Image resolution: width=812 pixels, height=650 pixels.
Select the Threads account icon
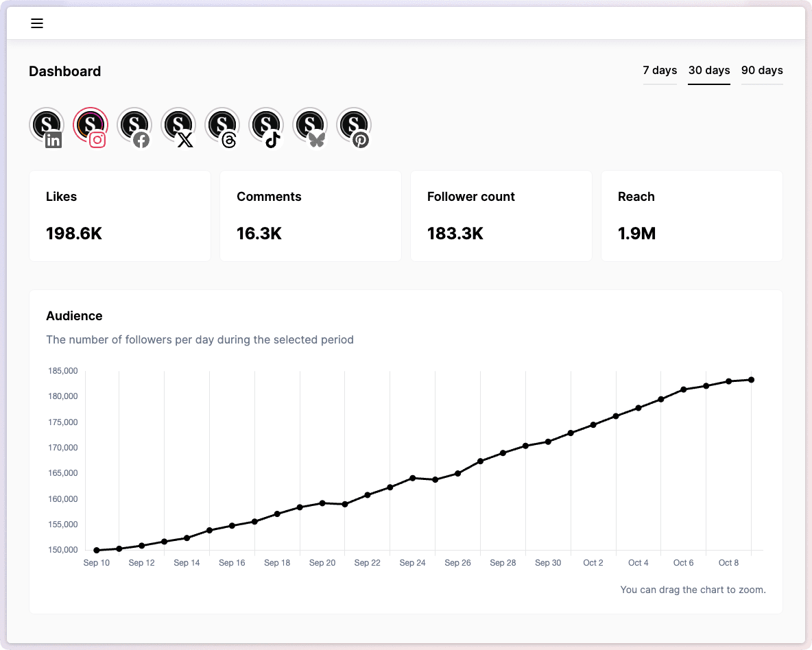coord(222,125)
